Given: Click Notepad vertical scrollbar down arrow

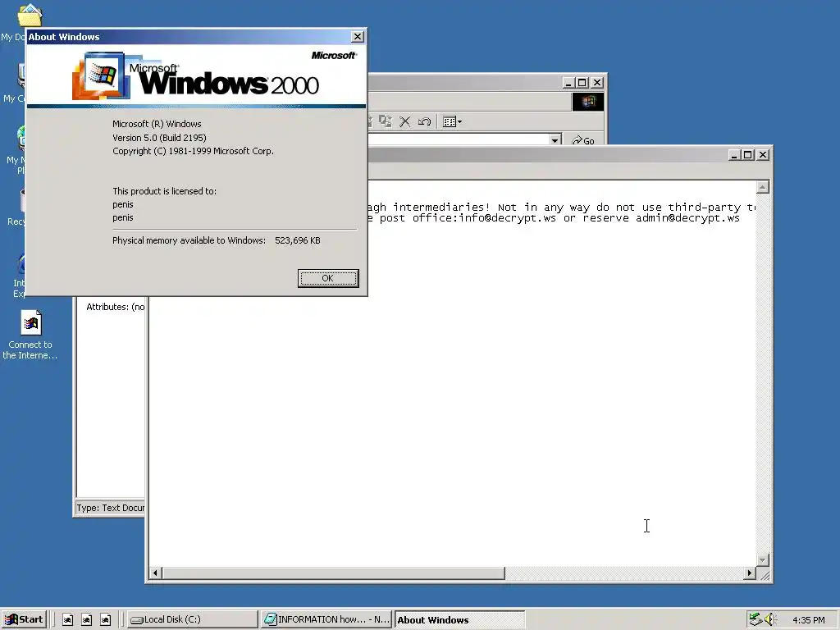Looking at the screenshot, I should [x=763, y=559].
